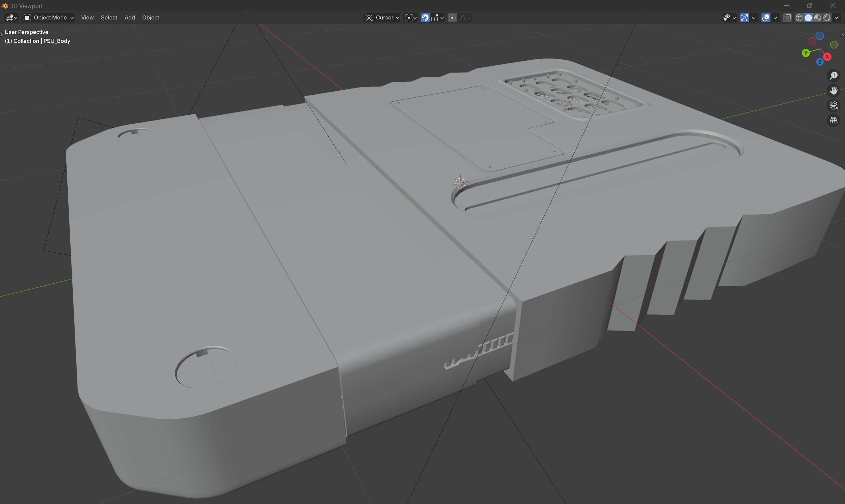
Task: Click the 3D cursor in viewport
Action: (460, 183)
